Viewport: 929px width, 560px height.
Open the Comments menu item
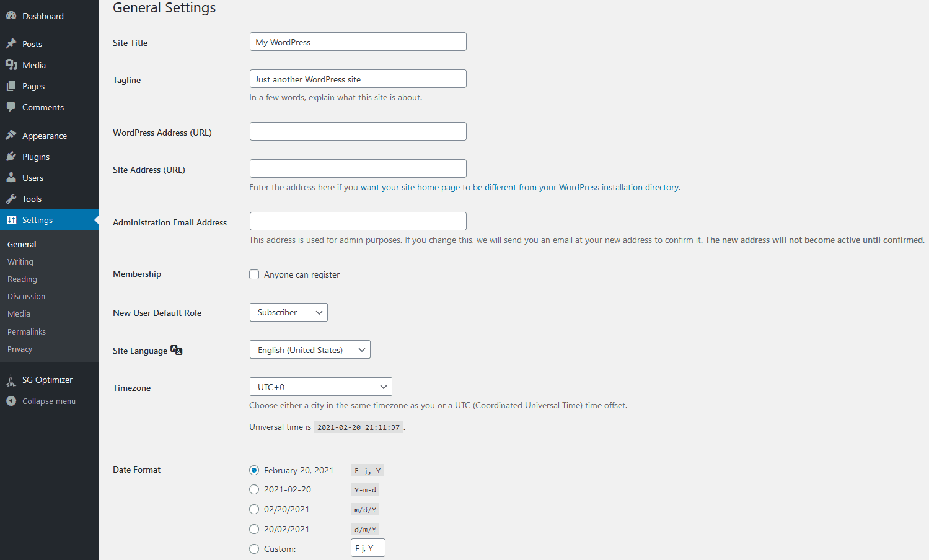(50, 107)
